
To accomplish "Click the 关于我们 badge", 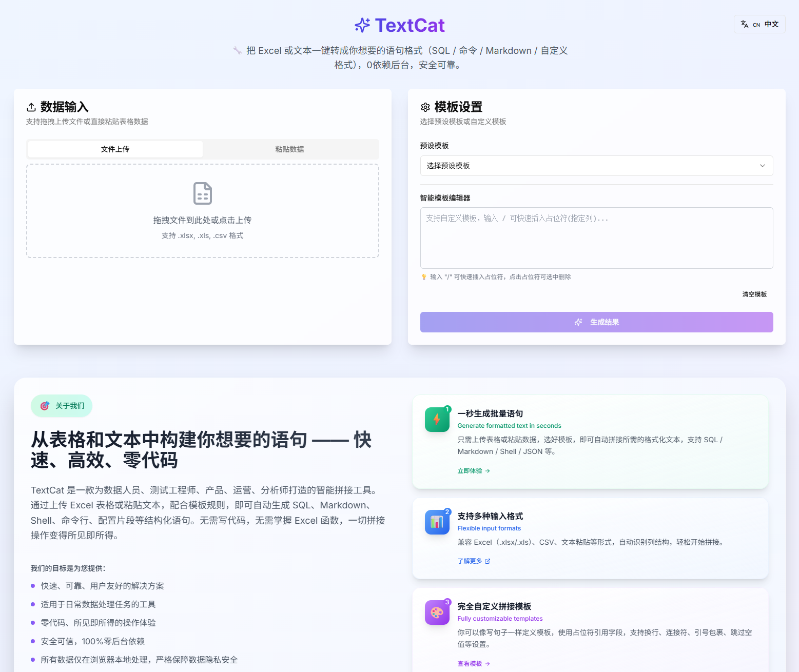I will (x=62, y=406).
